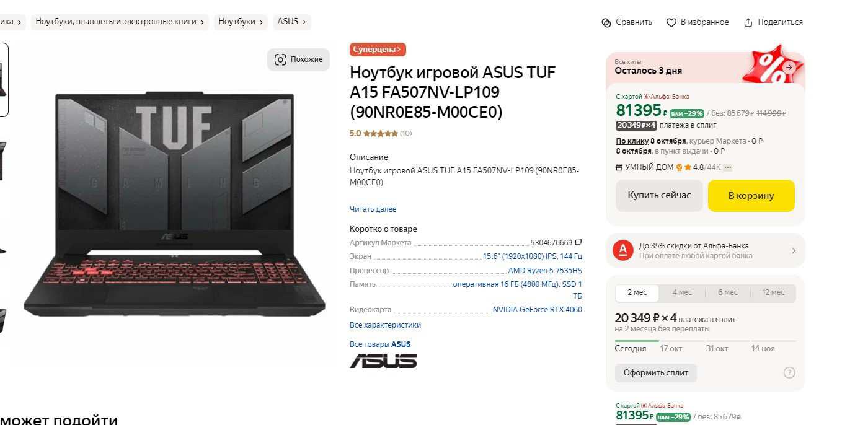The width and height of the screenshot is (868, 425).
Task: Click the seller info ellipsis icon
Action: [728, 167]
